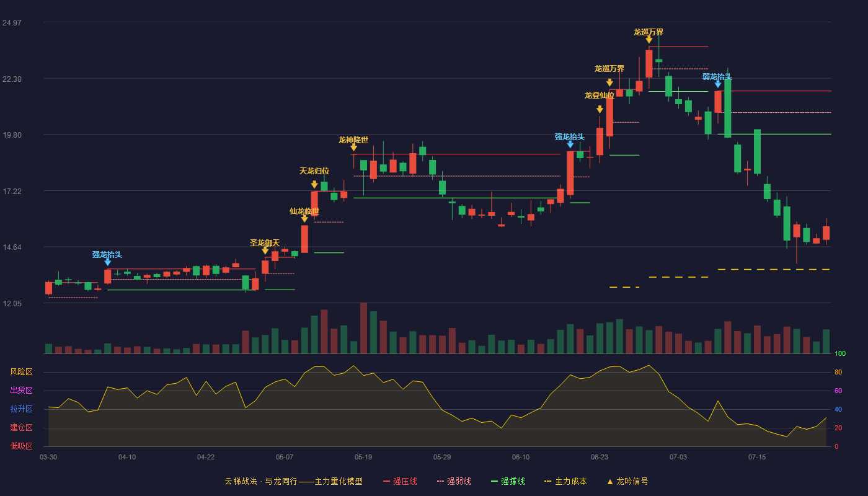Click the April 强龙抬头 blue arrow

click(x=107, y=262)
